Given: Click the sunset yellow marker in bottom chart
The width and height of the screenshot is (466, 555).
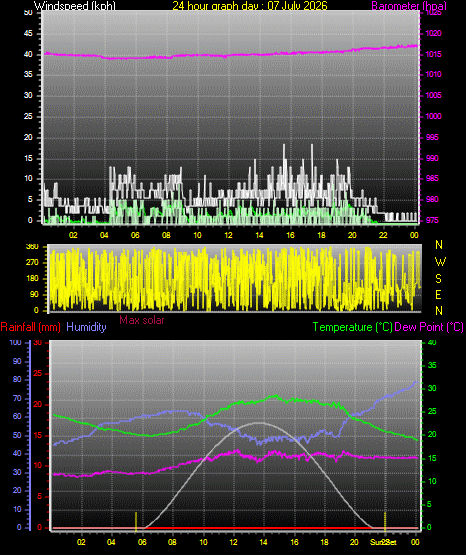Looking at the screenshot, I should pos(385,521).
